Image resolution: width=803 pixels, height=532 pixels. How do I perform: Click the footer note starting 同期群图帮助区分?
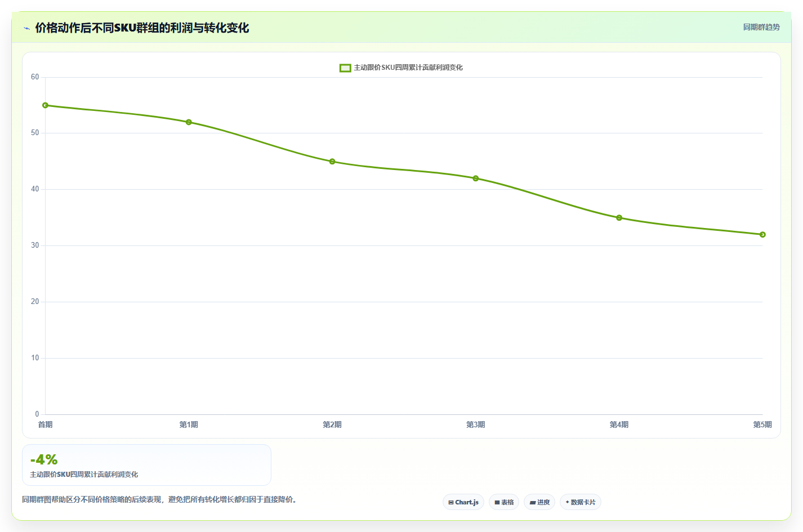(x=159, y=499)
